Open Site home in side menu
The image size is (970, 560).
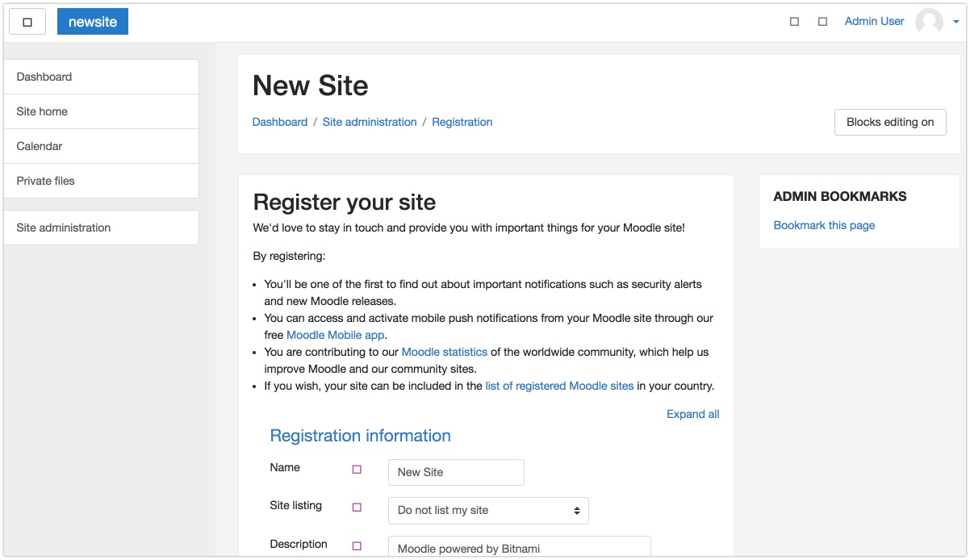pos(101,111)
